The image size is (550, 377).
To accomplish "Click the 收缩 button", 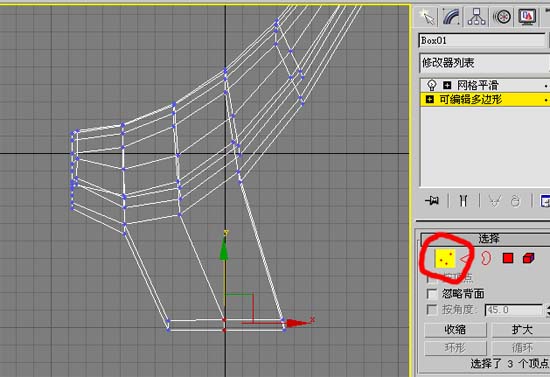I will click(x=455, y=330).
